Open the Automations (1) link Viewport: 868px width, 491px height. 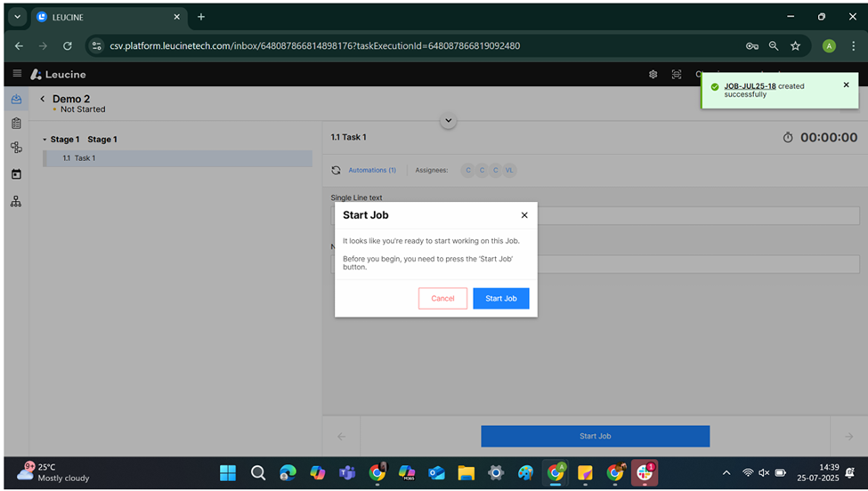[x=372, y=170]
